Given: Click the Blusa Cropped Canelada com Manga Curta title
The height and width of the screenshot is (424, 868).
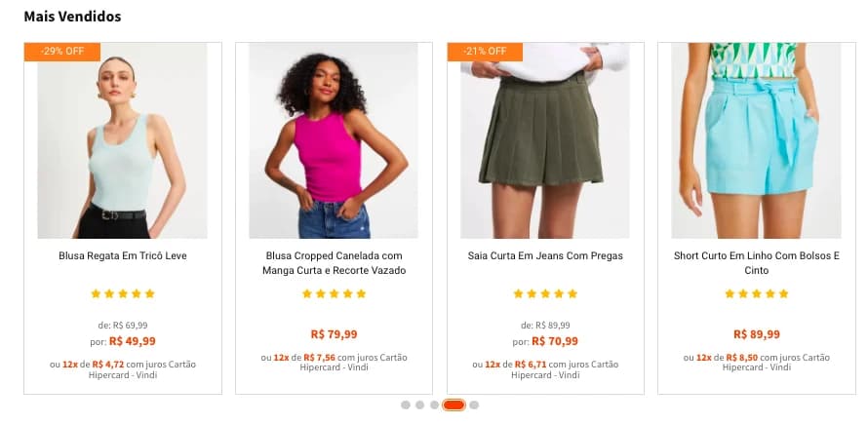Looking at the screenshot, I should click(x=334, y=263).
